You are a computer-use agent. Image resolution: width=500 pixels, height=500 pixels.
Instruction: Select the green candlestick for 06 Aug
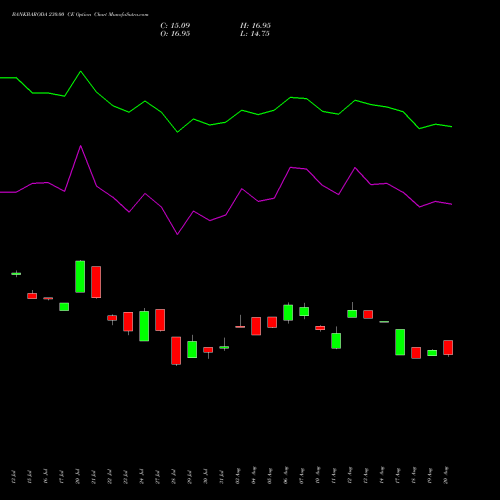pyautogui.click(x=288, y=313)
